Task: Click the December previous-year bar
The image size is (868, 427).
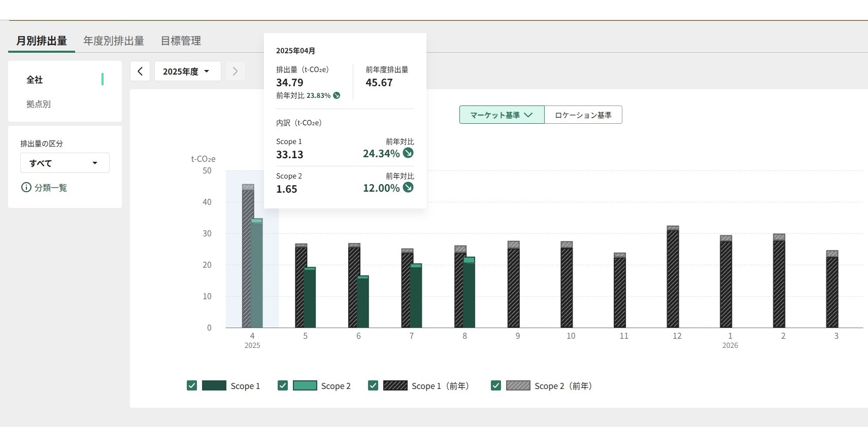Action: (673, 279)
